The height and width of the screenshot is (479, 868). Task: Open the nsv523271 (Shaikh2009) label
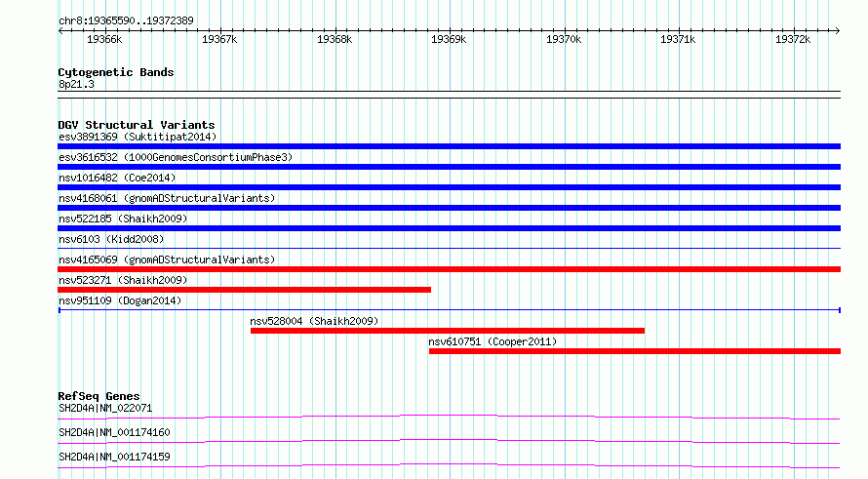click(123, 280)
